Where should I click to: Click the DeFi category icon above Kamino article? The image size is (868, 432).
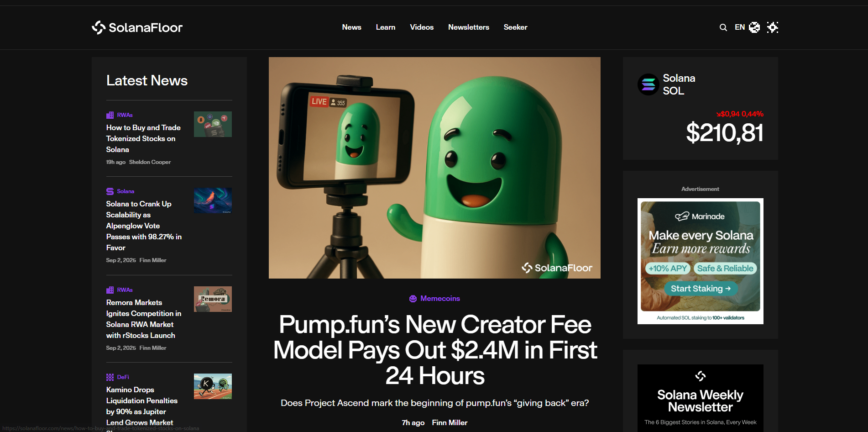tap(110, 377)
